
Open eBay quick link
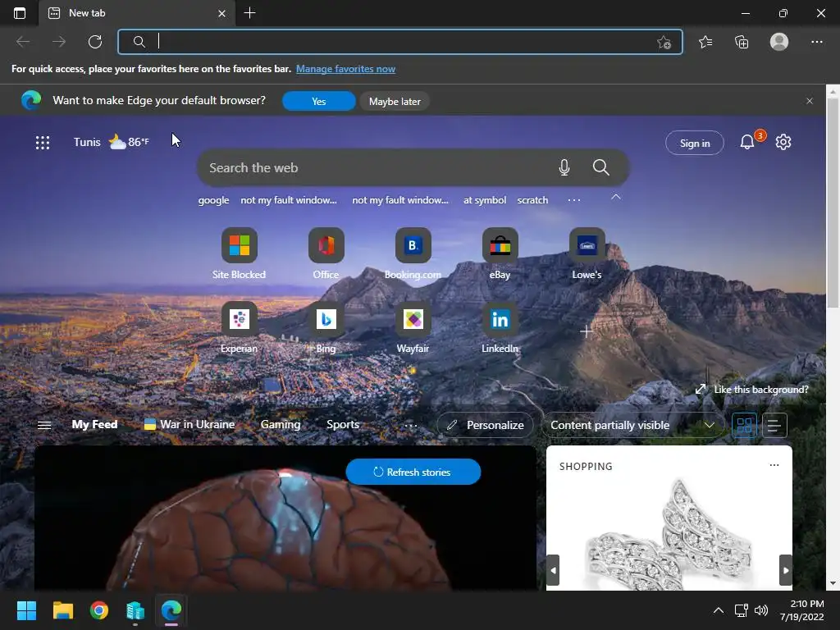500,253
